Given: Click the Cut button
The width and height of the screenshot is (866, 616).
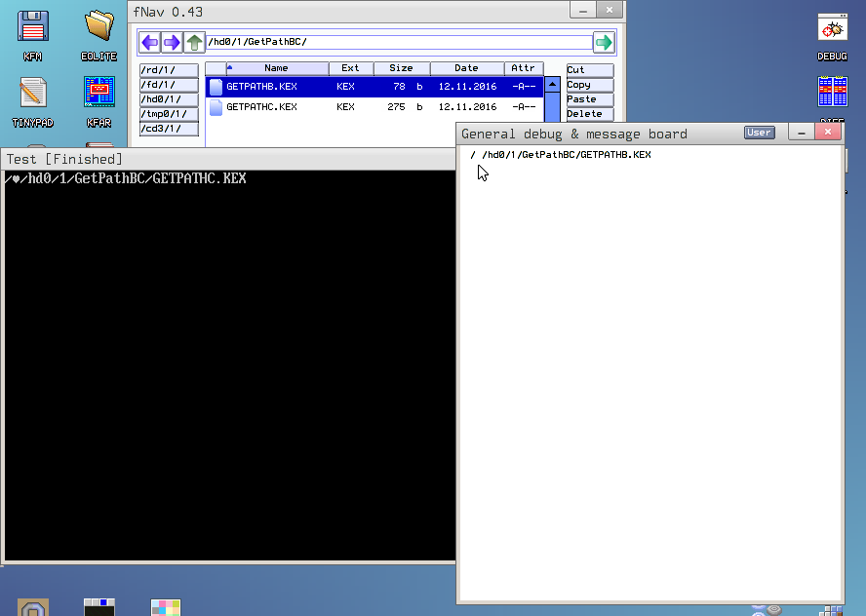Looking at the screenshot, I should coord(589,70).
